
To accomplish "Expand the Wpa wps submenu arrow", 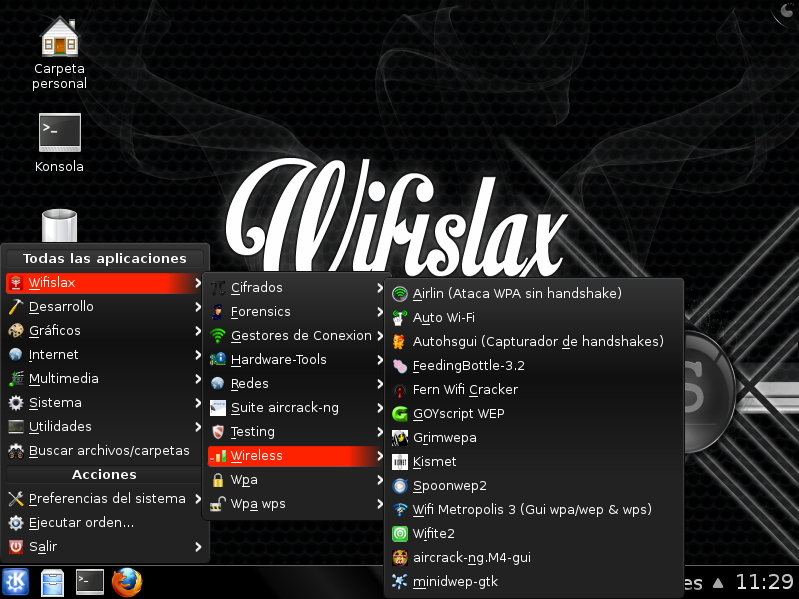I will [x=380, y=504].
